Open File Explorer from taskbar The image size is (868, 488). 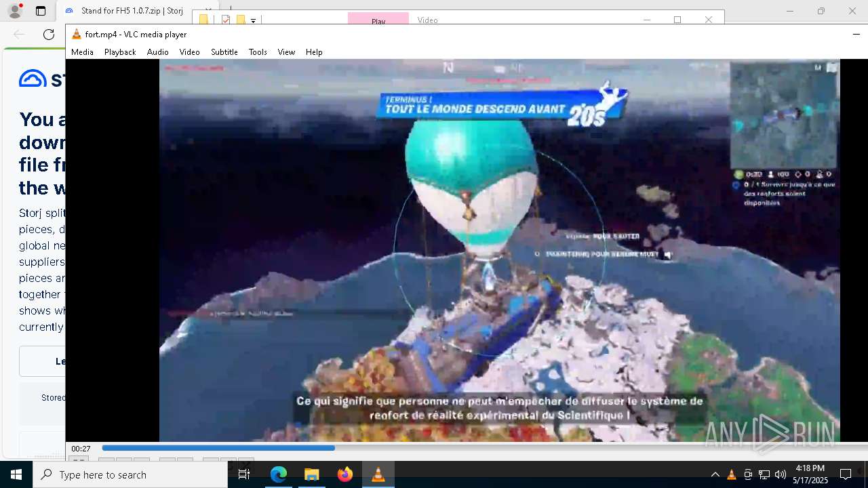pyautogui.click(x=311, y=474)
